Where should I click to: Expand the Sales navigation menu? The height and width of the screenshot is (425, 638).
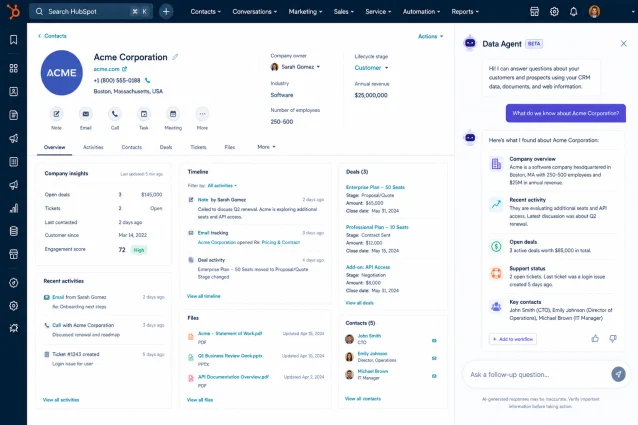pos(343,11)
